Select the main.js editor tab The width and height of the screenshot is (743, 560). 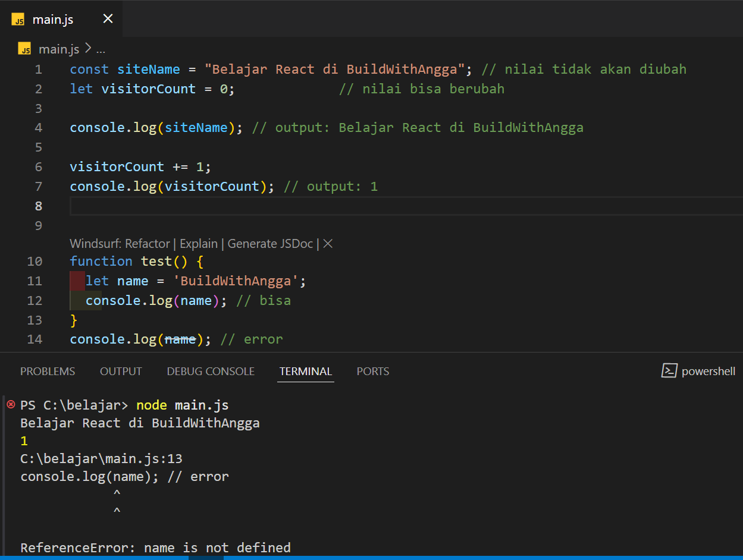click(54, 18)
